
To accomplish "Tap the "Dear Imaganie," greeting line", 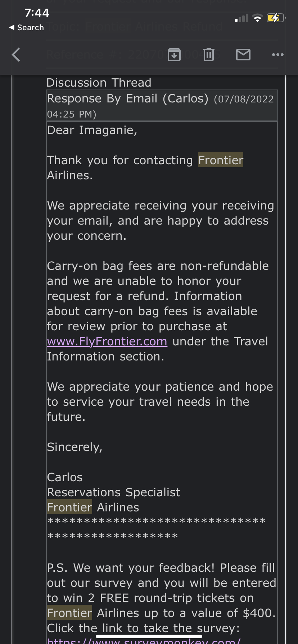I will 92,130.
